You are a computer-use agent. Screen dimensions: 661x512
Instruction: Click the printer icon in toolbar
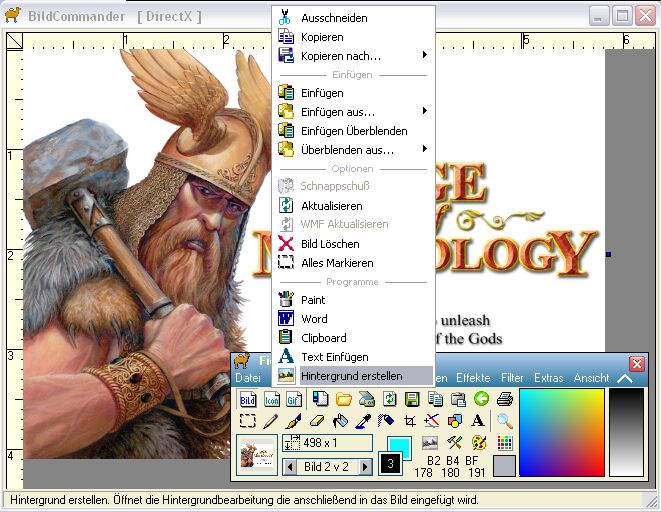coord(505,399)
